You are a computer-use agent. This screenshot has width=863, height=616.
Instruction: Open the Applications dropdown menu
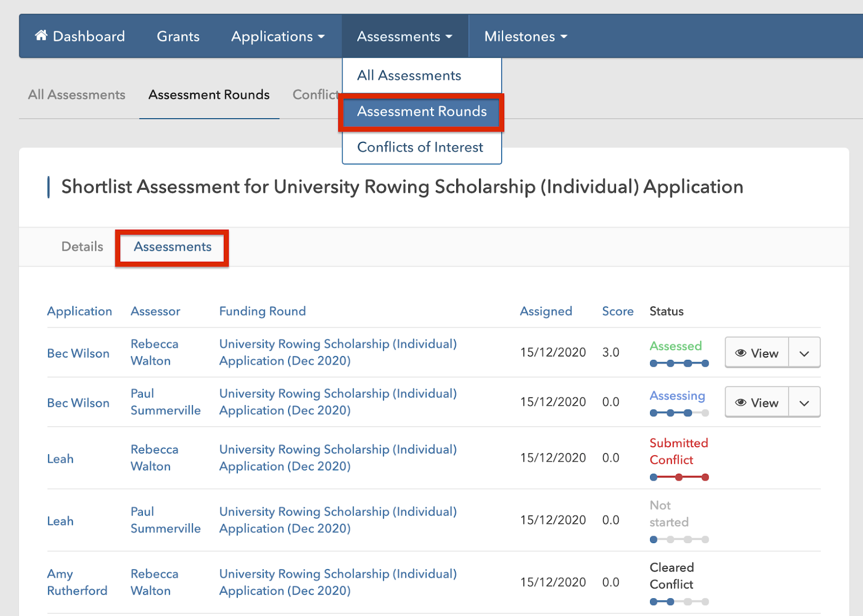pos(278,36)
